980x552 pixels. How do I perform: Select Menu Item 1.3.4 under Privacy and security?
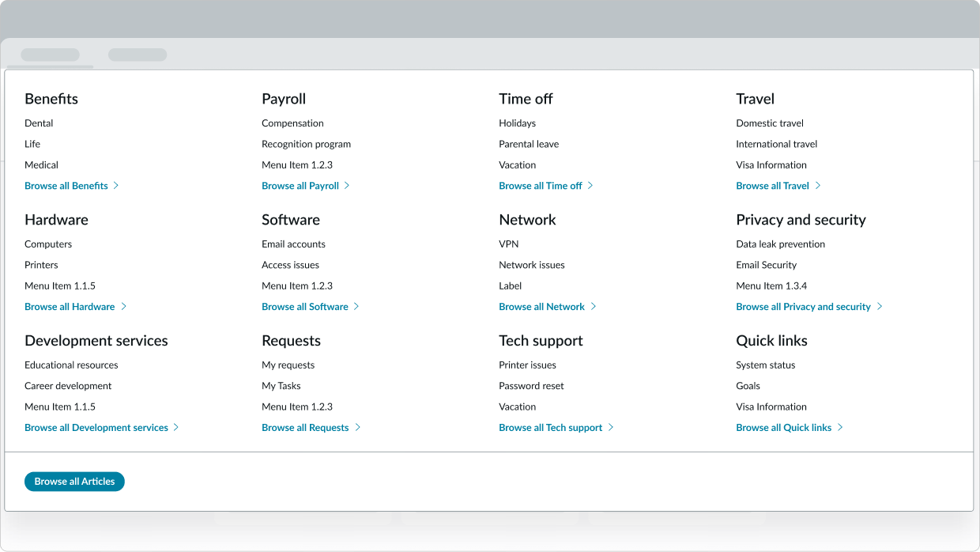771,285
